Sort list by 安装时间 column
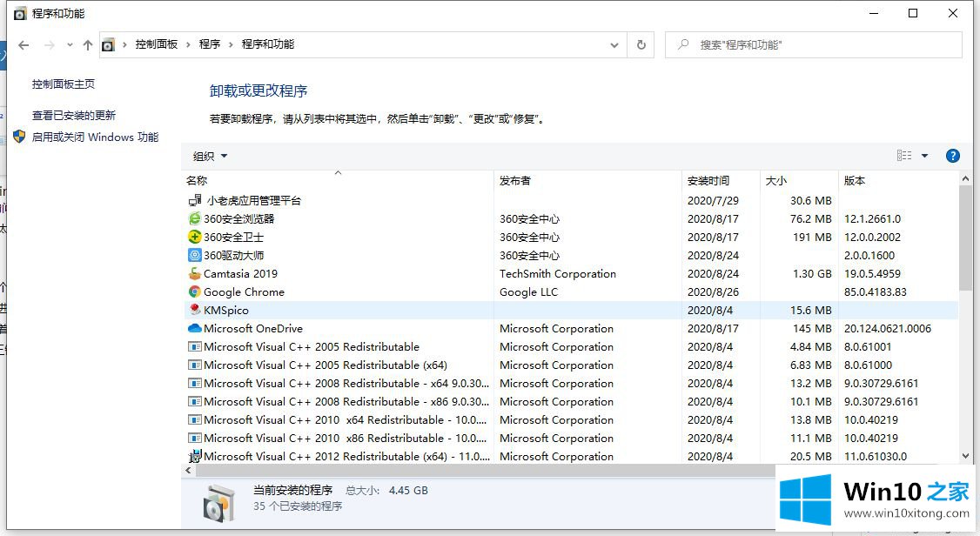This screenshot has height=536, width=980. (708, 181)
